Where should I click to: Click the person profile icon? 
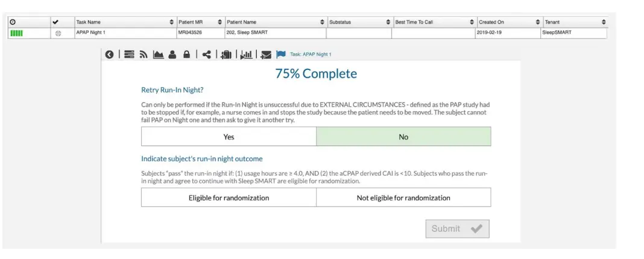pos(172,54)
